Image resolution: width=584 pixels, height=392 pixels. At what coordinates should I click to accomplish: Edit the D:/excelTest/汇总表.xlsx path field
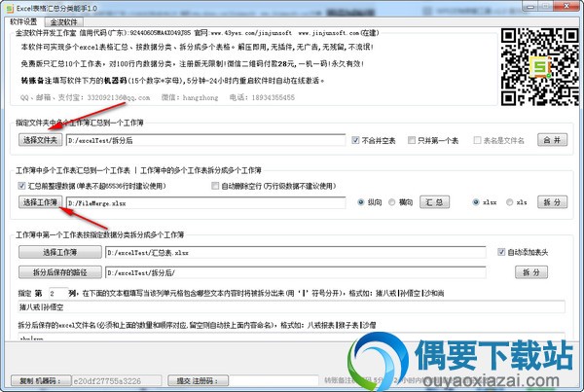pyautogui.click(x=296, y=252)
